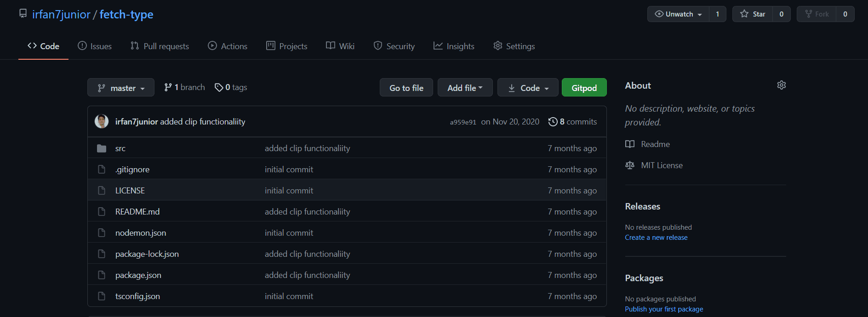Click the file icon beside tsconfig.json
The image size is (868, 317).
coord(102,296)
